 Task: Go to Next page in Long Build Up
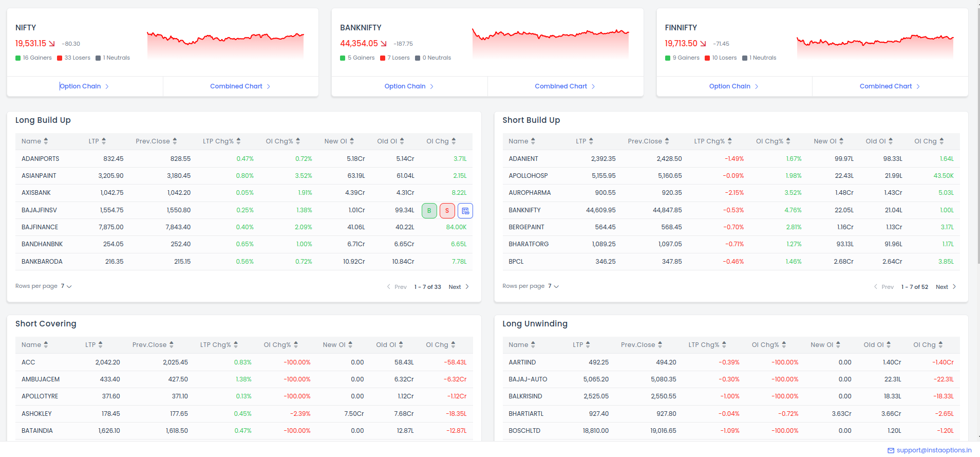point(459,287)
